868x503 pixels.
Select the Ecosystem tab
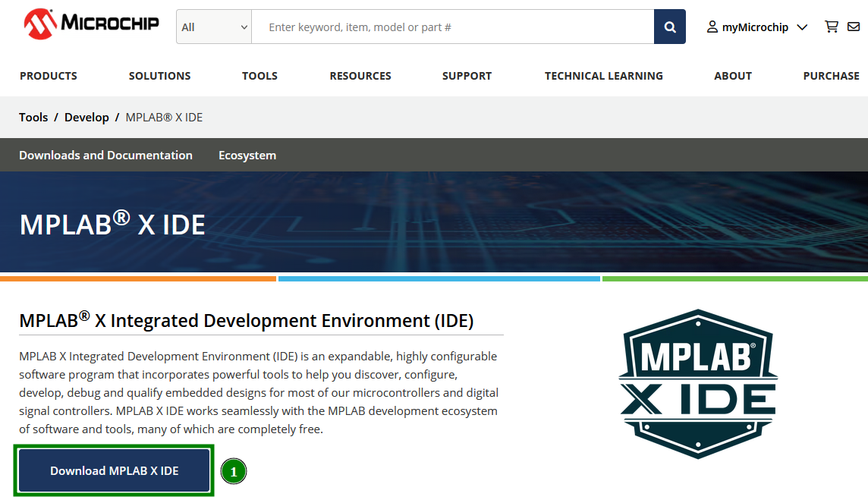pyautogui.click(x=247, y=155)
